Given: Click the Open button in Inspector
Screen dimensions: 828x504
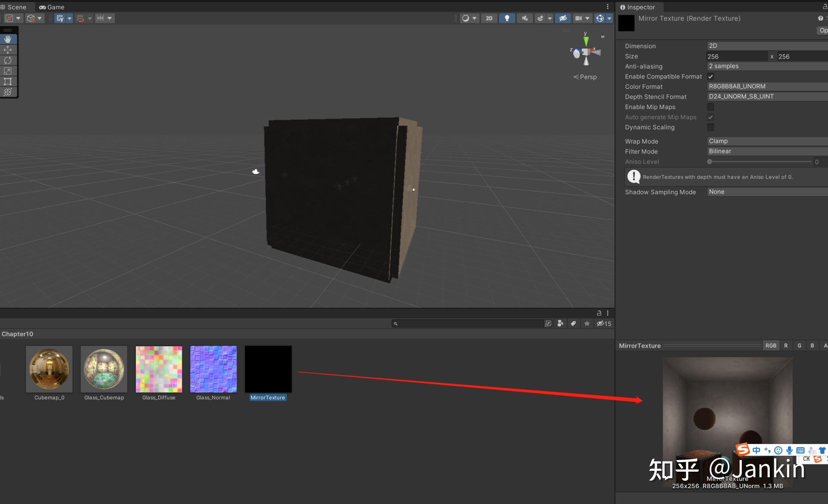Looking at the screenshot, I should 822,30.
